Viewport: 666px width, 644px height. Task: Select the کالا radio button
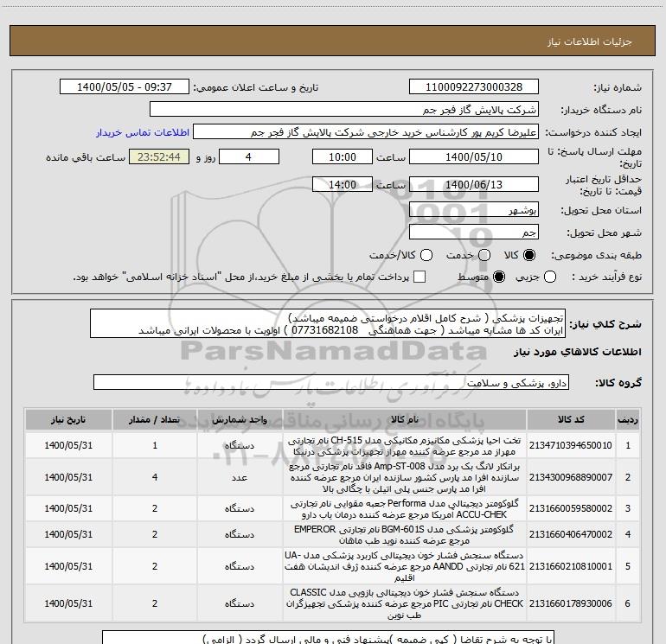pos(529,255)
